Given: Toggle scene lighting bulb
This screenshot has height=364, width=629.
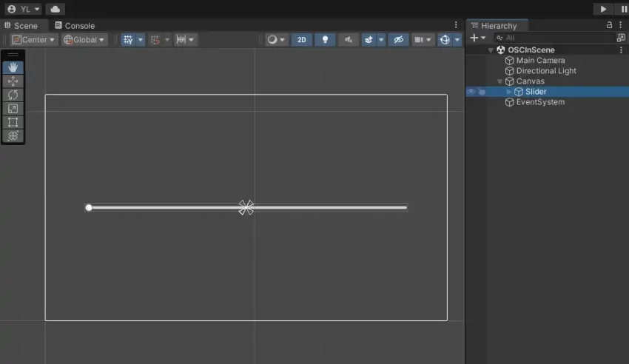Looking at the screenshot, I should pyautogui.click(x=325, y=40).
